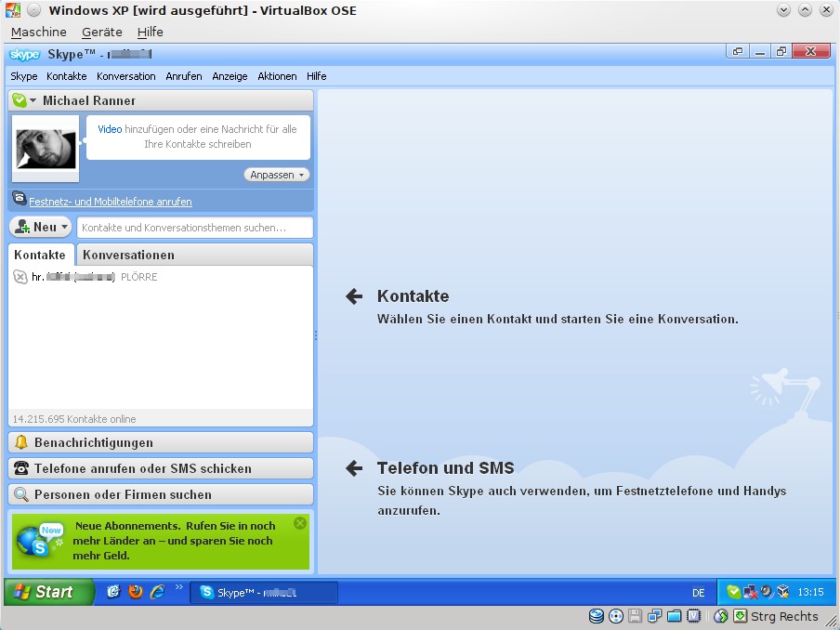Click the tray clock 13:15

coord(810,592)
